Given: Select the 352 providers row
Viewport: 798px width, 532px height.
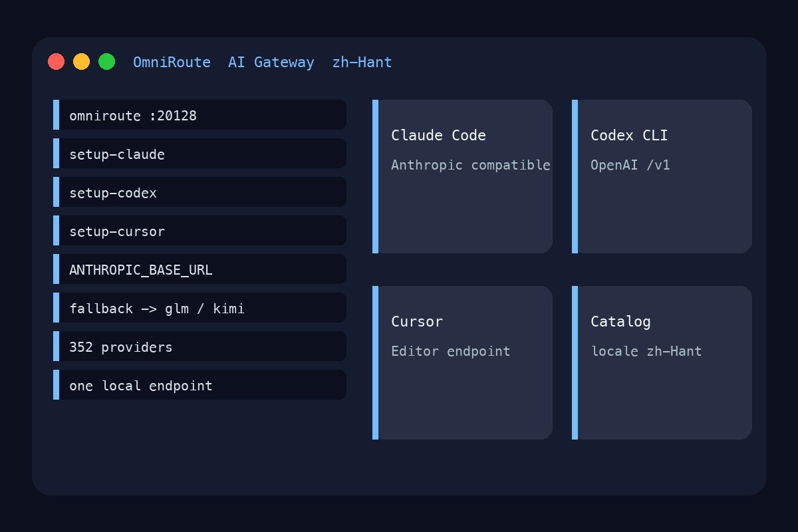Looking at the screenshot, I should [199, 346].
